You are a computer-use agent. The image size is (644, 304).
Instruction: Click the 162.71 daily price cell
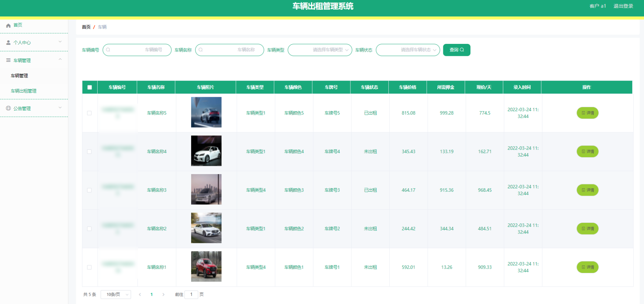(485, 152)
